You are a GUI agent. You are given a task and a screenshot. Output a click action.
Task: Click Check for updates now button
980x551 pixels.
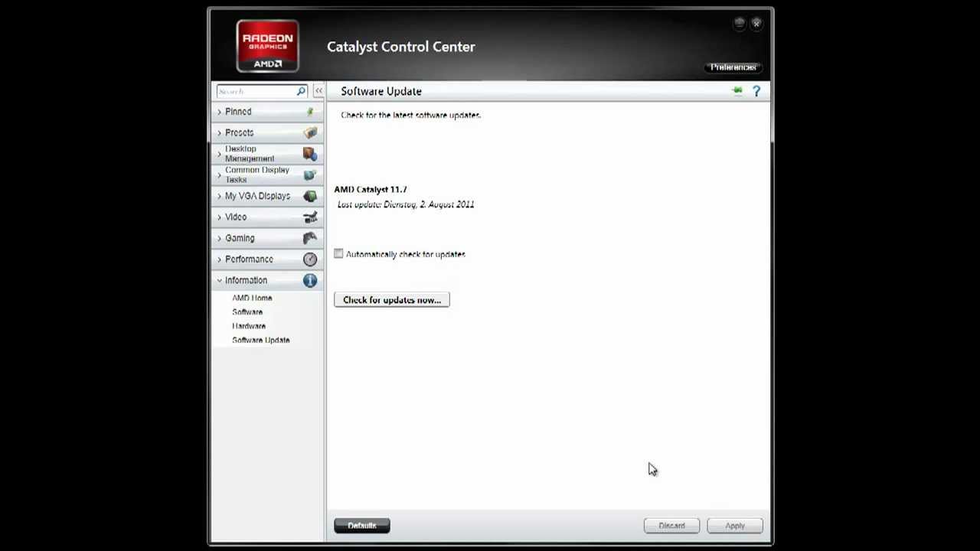point(392,300)
